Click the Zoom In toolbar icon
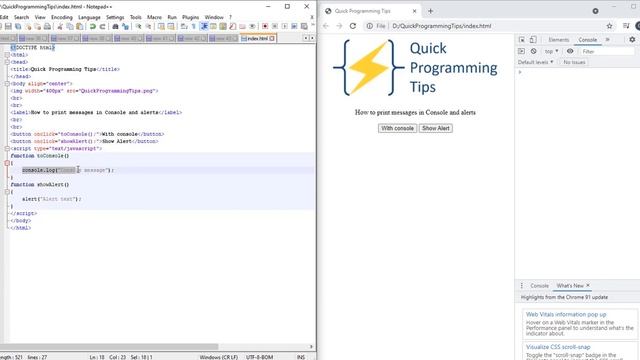Viewport: 640px width, 360px height. pyautogui.click(x=139, y=26)
